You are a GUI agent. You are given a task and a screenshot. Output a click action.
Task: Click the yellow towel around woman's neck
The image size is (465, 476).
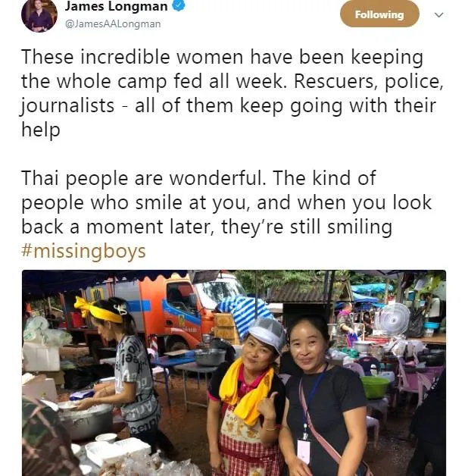(245, 392)
